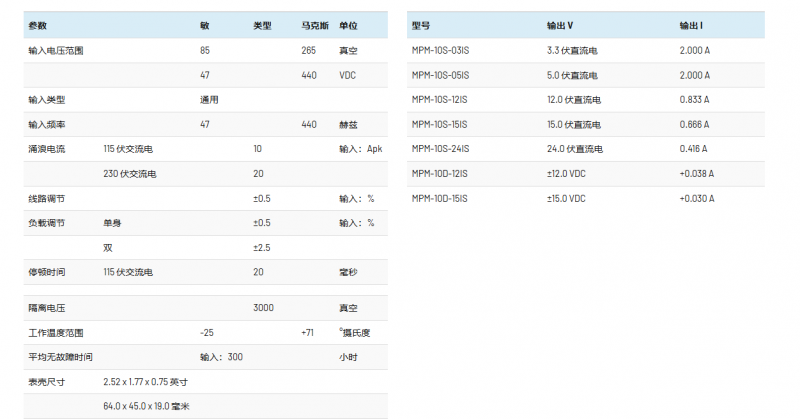Click the 0.833 A output current cell
The width and height of the screenshot is (800, 419).
pos(694,100)
